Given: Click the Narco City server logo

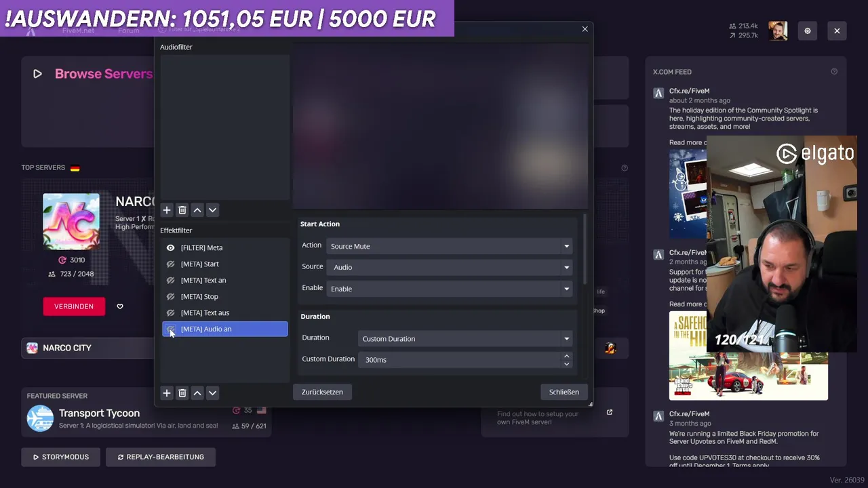Looking at the screenshot, I should 71,222.
